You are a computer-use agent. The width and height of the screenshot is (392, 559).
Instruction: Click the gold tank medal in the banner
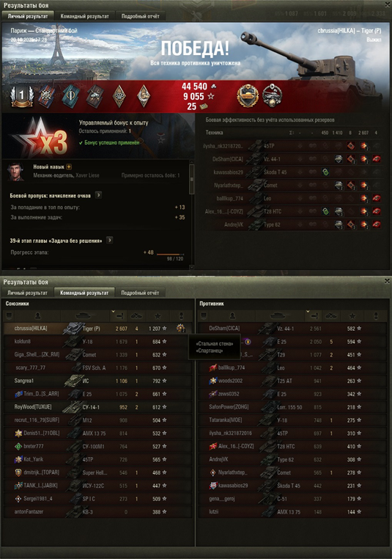248,96
